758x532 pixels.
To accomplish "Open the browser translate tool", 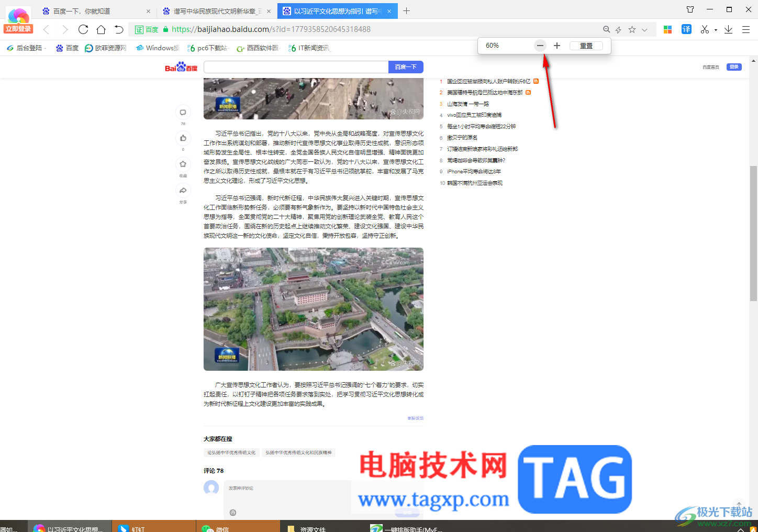I will (686, 29).
